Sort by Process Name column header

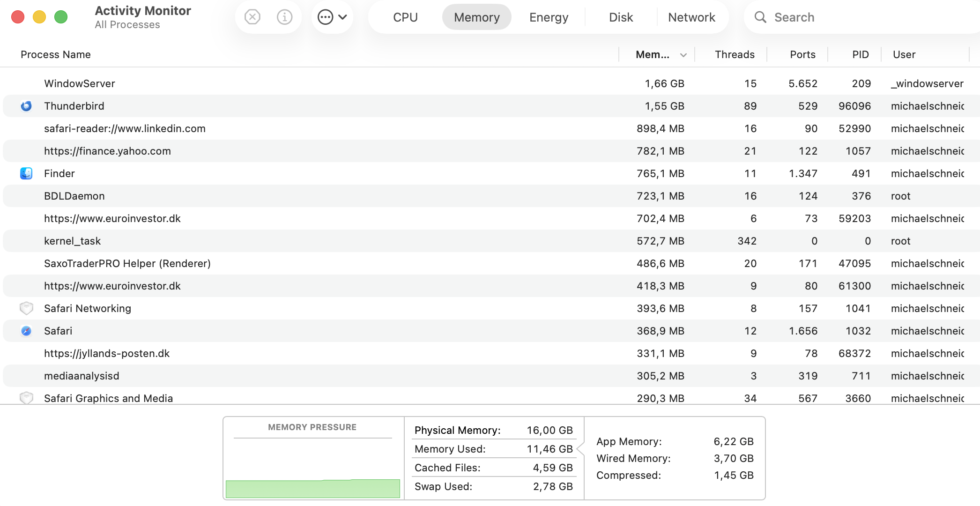click(x=56, y=55)
